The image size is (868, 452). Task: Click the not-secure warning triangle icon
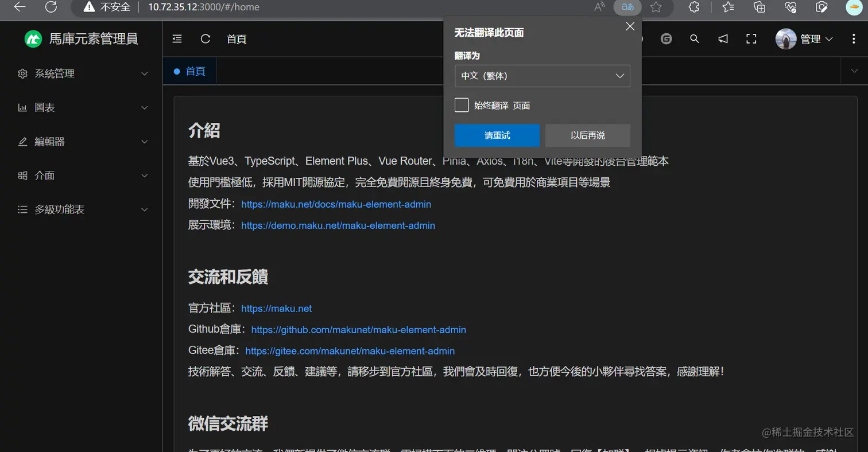(x=89, y=7)
